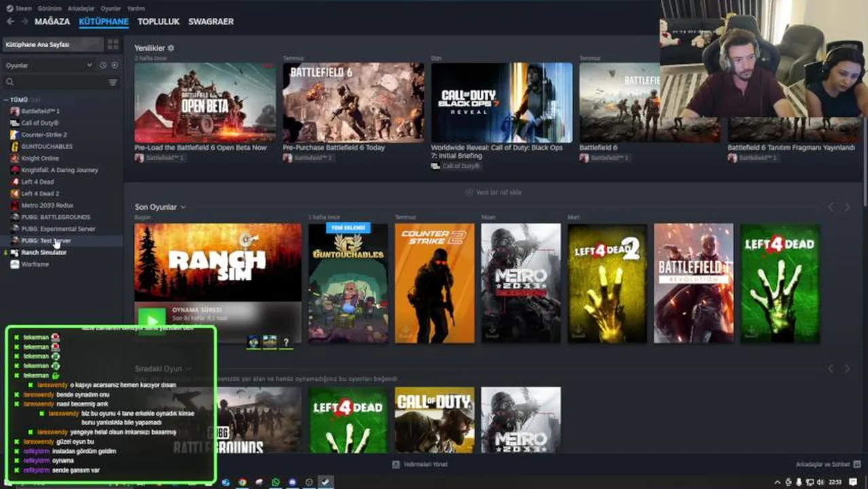Open the Battlefield 6 Open Beta news thumbnail
Image resolution: width=868 pixels, height=489 pixels.
pyautogui.click(x=205, y=103)
